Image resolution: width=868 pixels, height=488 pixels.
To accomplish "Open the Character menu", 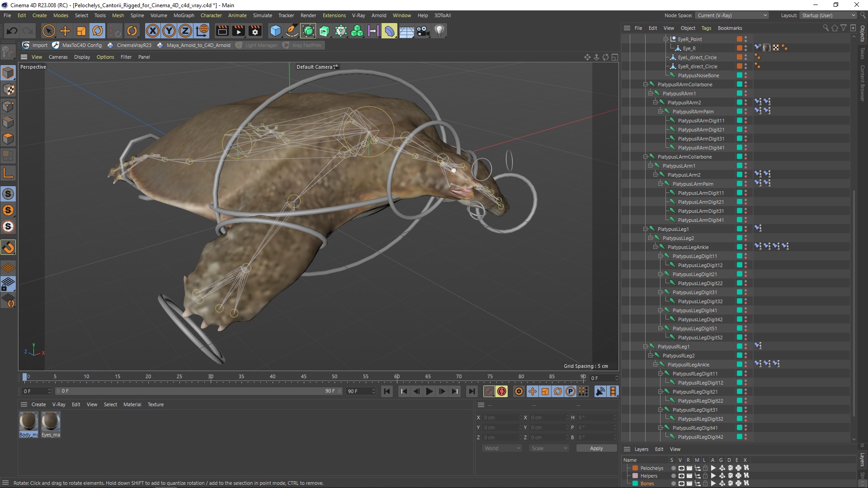I will coord(211,15).
